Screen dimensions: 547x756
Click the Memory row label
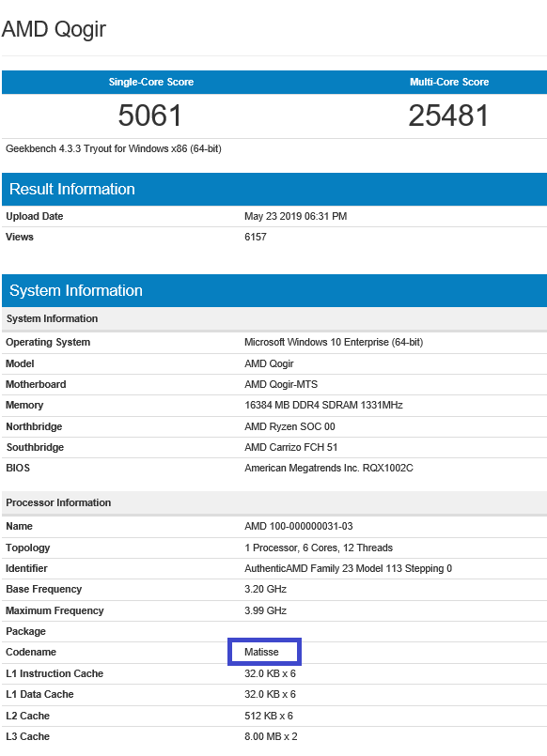tap(24, 406)
